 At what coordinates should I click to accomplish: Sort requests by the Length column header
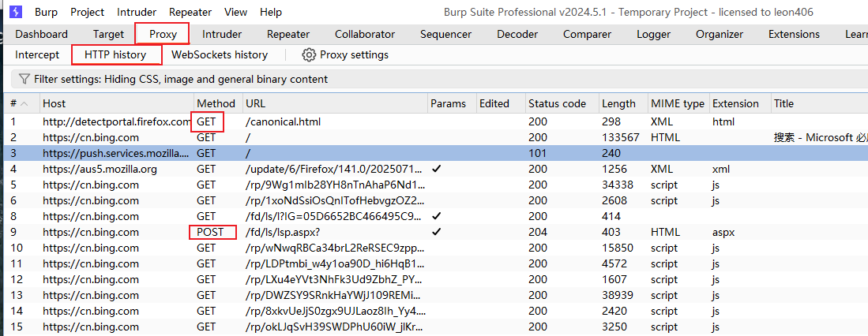coord(618,103)
